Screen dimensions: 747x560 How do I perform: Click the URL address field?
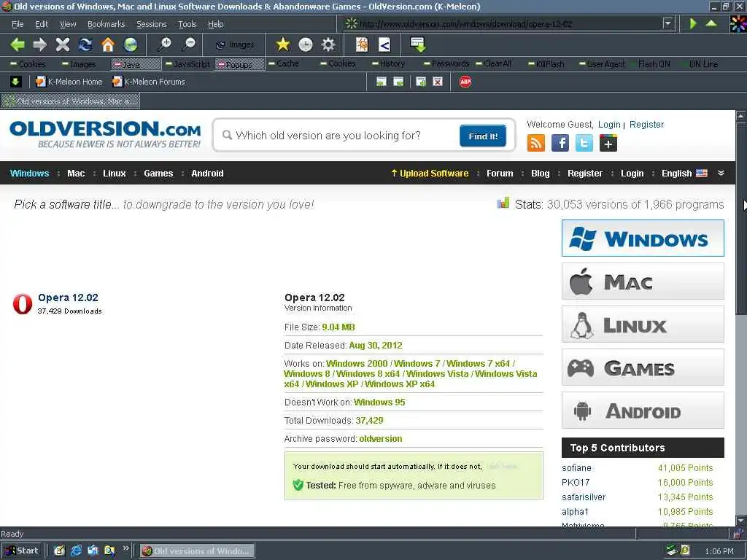click(x=505, y=23)
